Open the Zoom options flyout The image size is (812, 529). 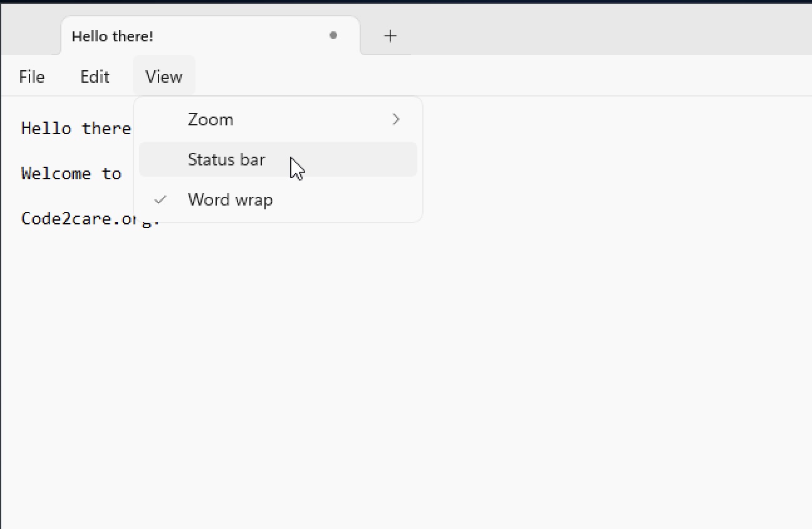coord(211,119)
